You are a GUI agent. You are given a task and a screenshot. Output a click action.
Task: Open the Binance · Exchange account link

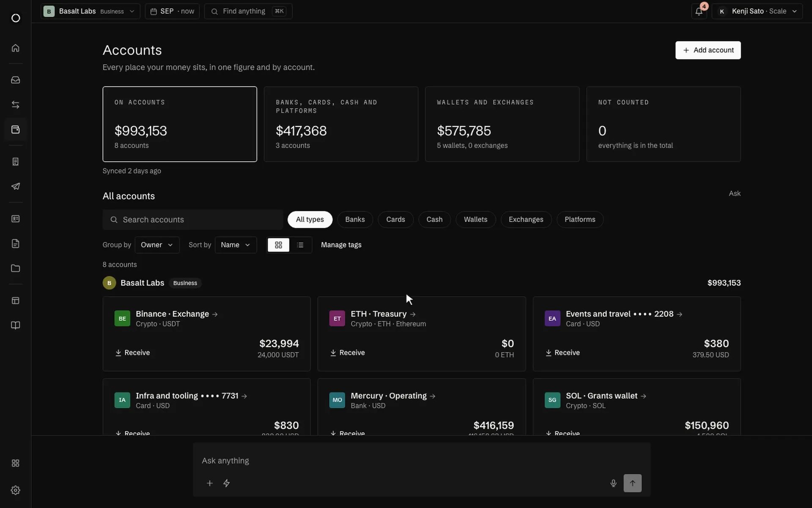pos(177,314)
